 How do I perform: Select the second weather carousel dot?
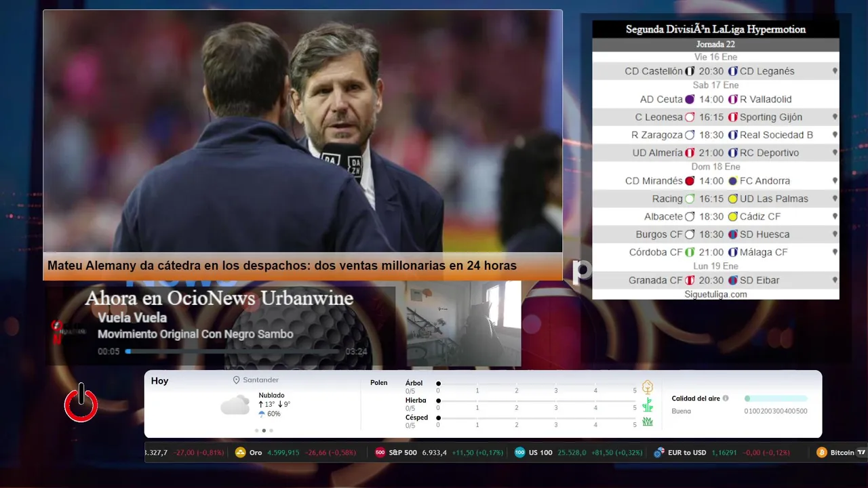(x=264, y=430)
